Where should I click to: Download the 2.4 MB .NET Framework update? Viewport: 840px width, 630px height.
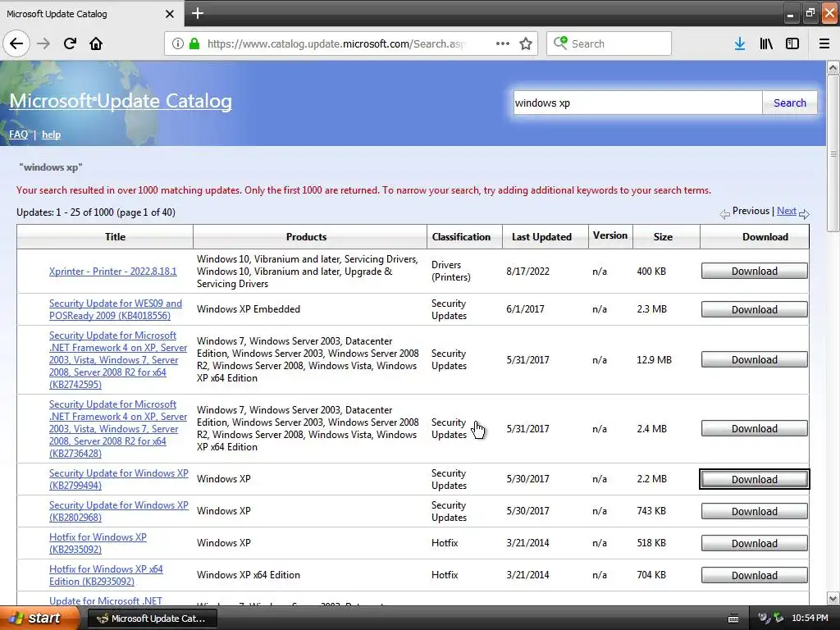(x=755, y=428)
